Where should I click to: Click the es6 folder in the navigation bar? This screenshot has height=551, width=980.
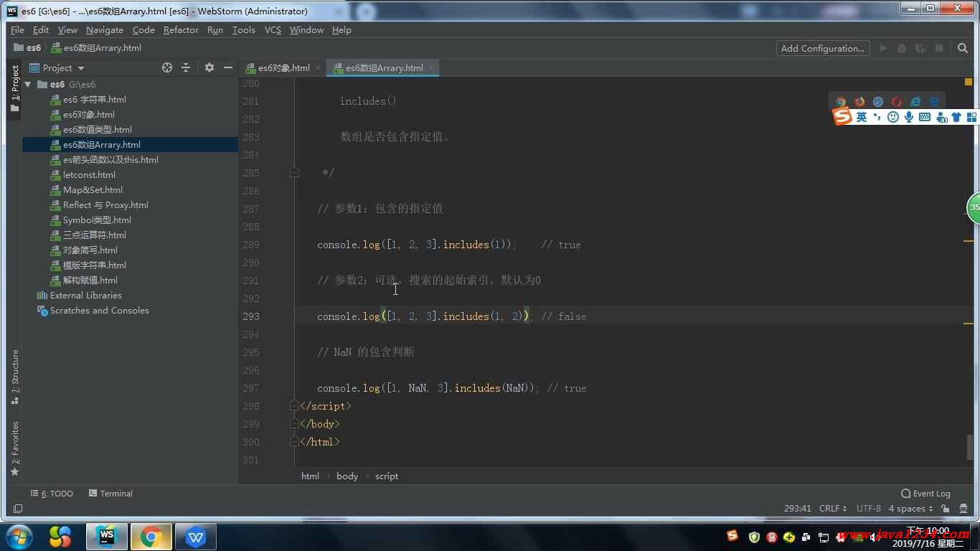27,48
